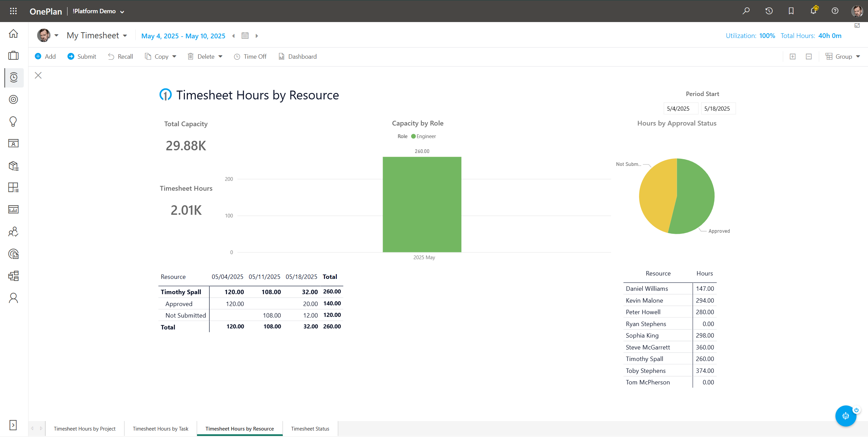The image size is (868, 437).
Task: Open the help question-mark icon
Action: (835, 11)
